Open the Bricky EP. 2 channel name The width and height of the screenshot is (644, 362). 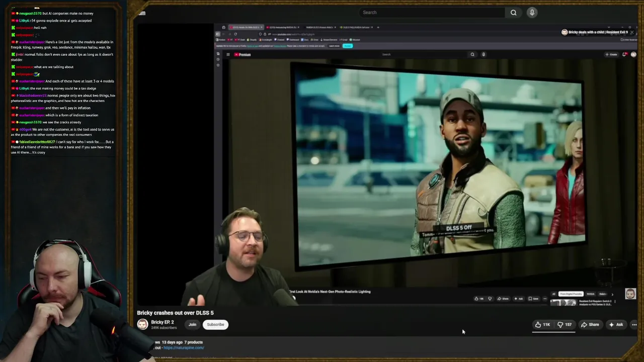click(163, 322)
